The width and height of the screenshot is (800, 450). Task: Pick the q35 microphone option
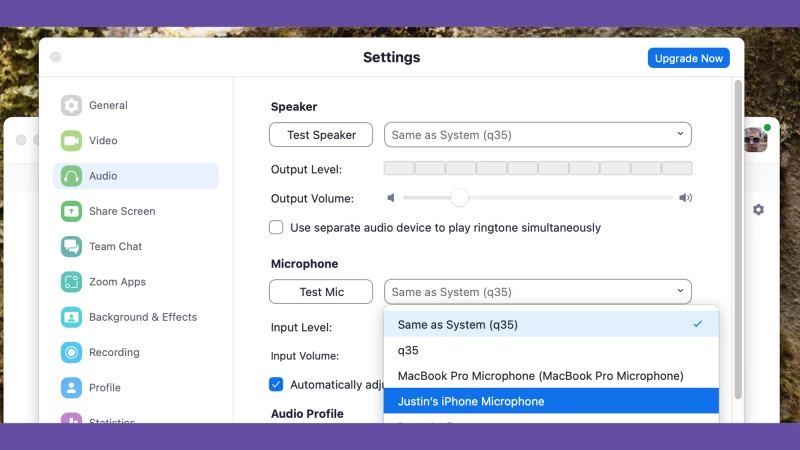coord(550,350)
